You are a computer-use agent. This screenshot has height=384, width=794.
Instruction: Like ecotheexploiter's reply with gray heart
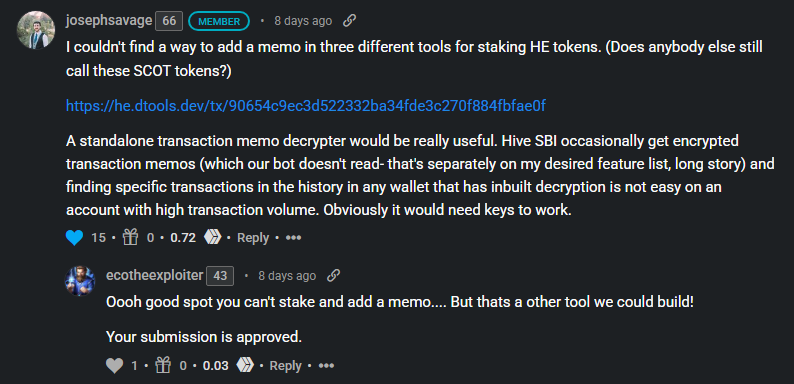[x=114, y=365]
